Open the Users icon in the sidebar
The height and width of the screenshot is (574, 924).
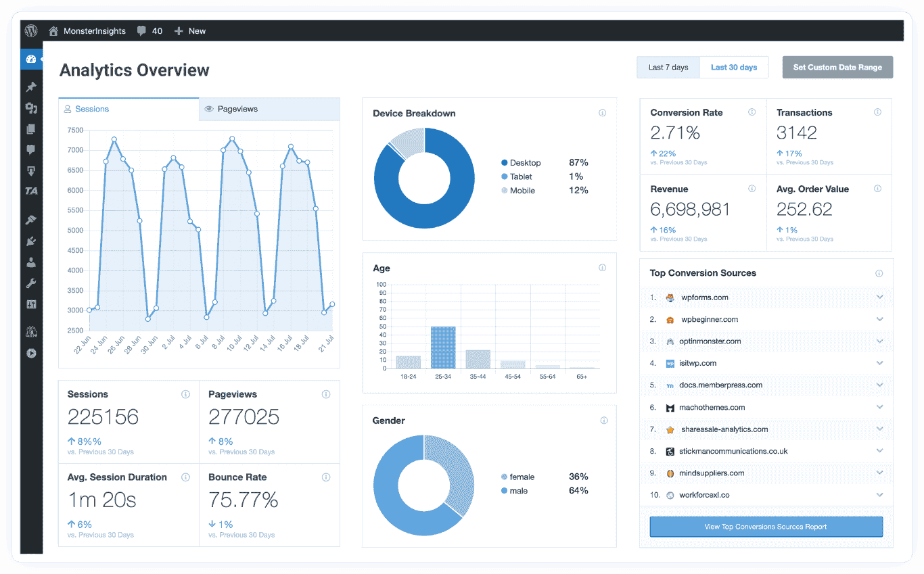point(31,262)
